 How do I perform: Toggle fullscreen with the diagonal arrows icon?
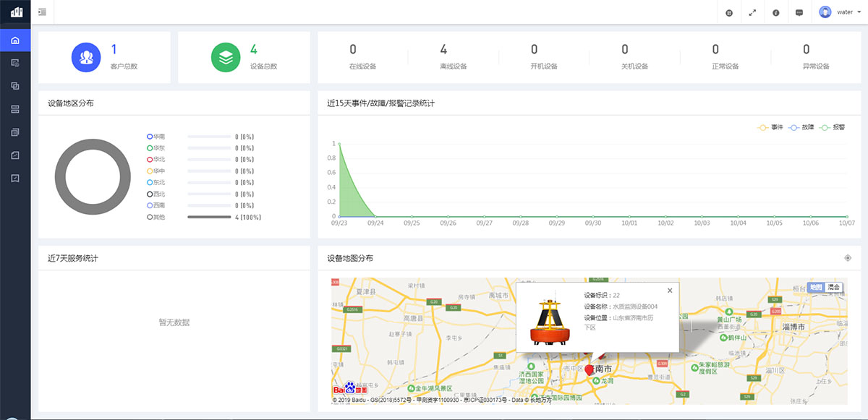click(x=752, y=12)
